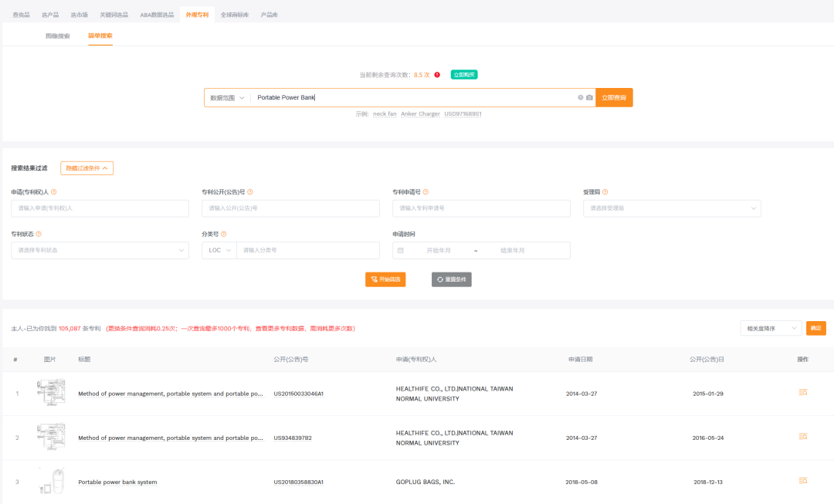Image resolution: width=834 pixels, height=504 pixels.
Task: Open the 查竞品 tab
Action: click(22, 15)
